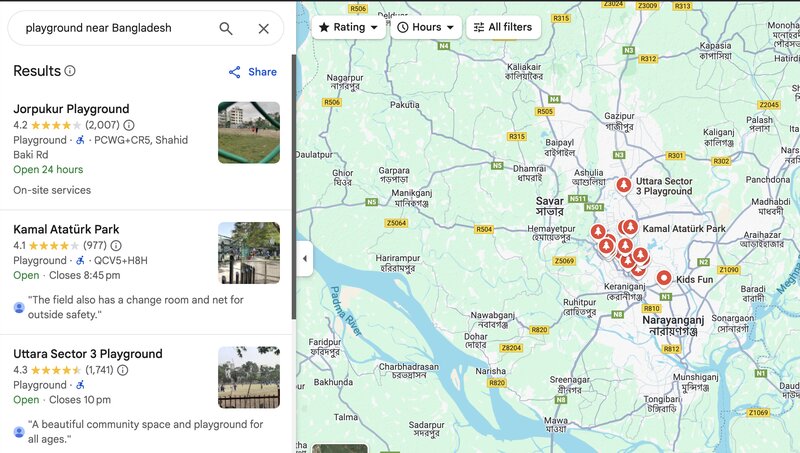Click Kamal Atatürk Park map pin

[x=631, y=227]
